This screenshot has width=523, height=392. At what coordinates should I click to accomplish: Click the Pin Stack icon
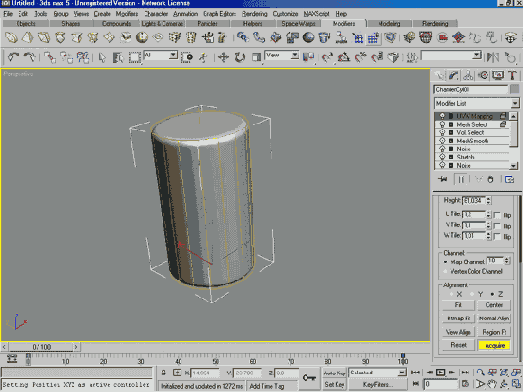443,179
